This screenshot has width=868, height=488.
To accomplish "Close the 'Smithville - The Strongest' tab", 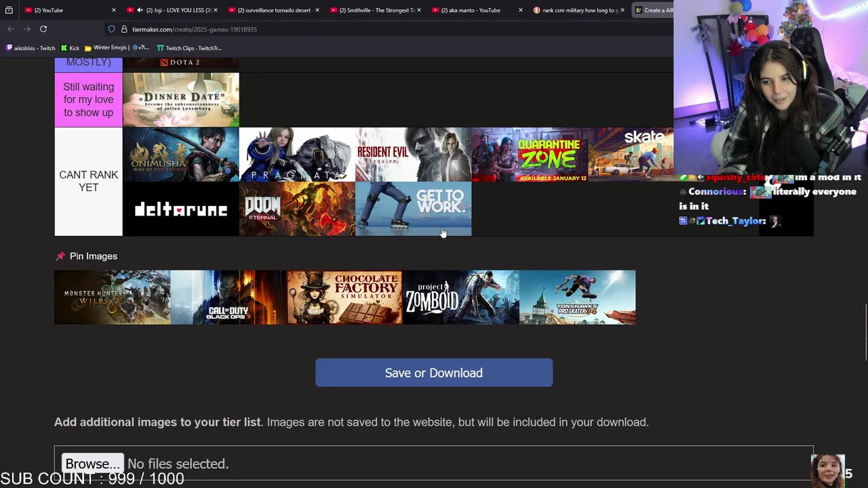I will [418, 10].
